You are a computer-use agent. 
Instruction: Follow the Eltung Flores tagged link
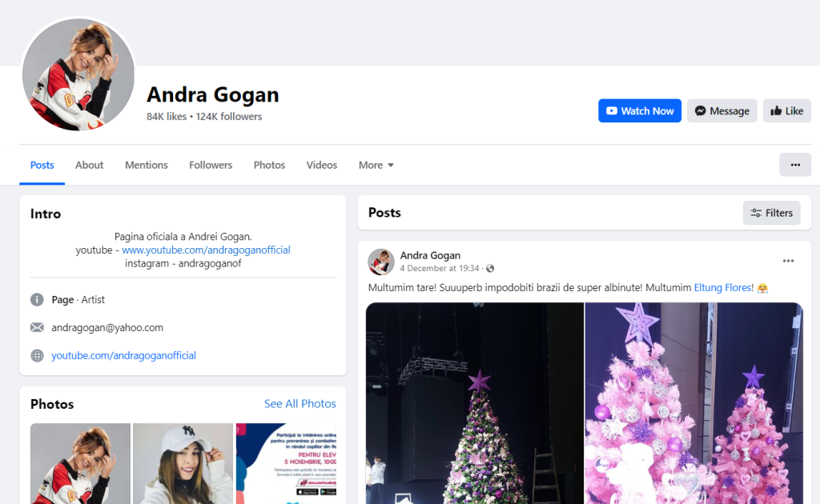pos(723,287)
